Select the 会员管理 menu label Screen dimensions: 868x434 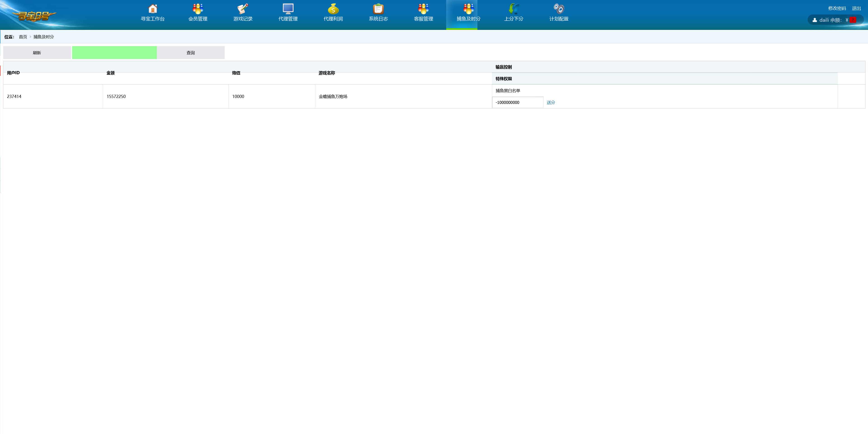(198, 19)
